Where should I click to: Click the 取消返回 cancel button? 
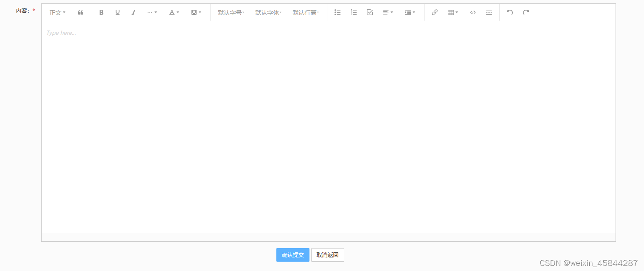327,255
